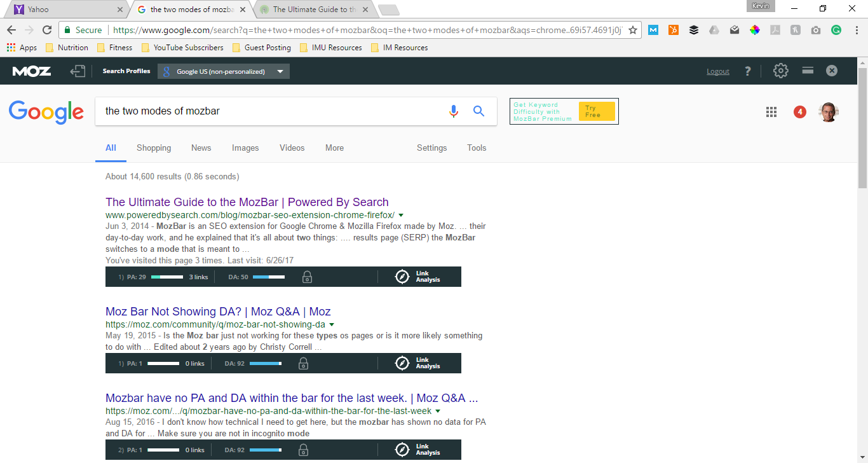Open the Search Profiles Google US dropdown
Viewport: 868px width, 463px height.
click(x=224, y=72)
